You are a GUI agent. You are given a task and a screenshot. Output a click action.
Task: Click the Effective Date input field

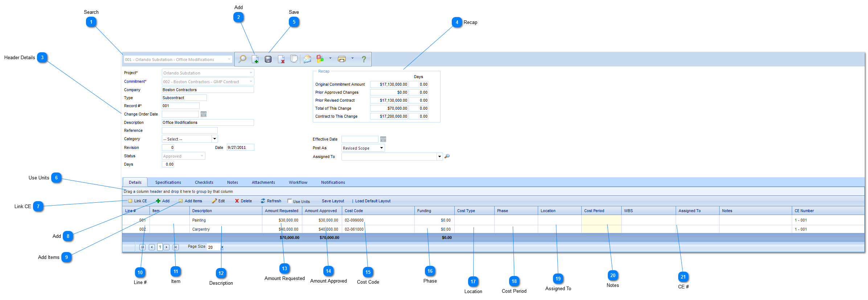[x=360, y=139]
